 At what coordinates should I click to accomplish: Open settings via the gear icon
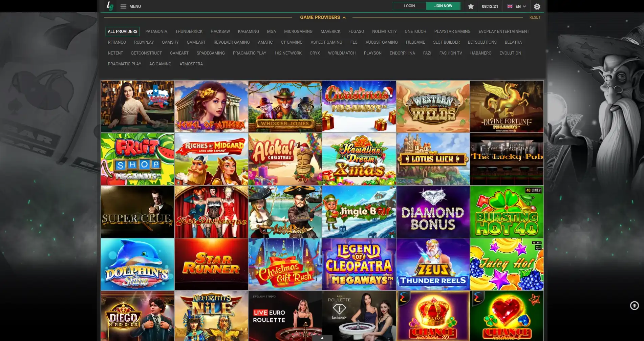tap(537, 6)
